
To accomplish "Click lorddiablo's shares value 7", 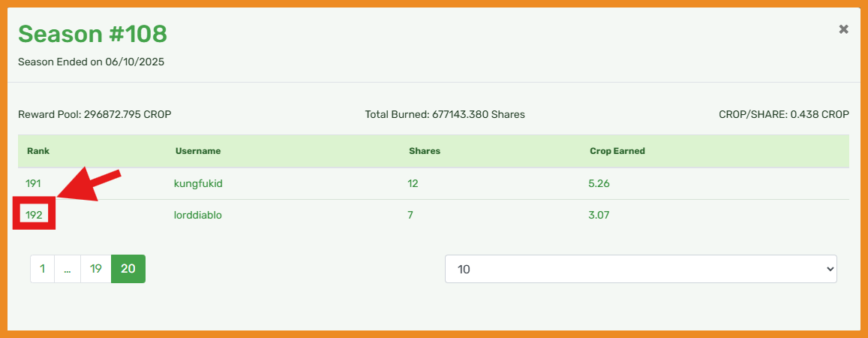I will pos(410,216).
